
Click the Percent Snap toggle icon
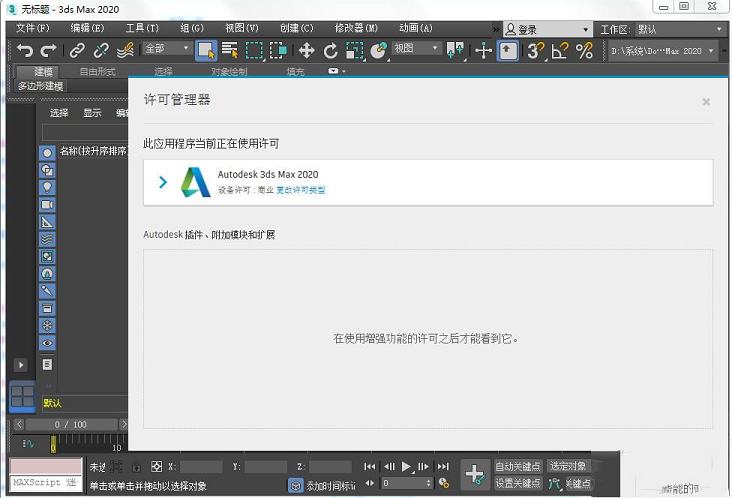click(584, 50)
